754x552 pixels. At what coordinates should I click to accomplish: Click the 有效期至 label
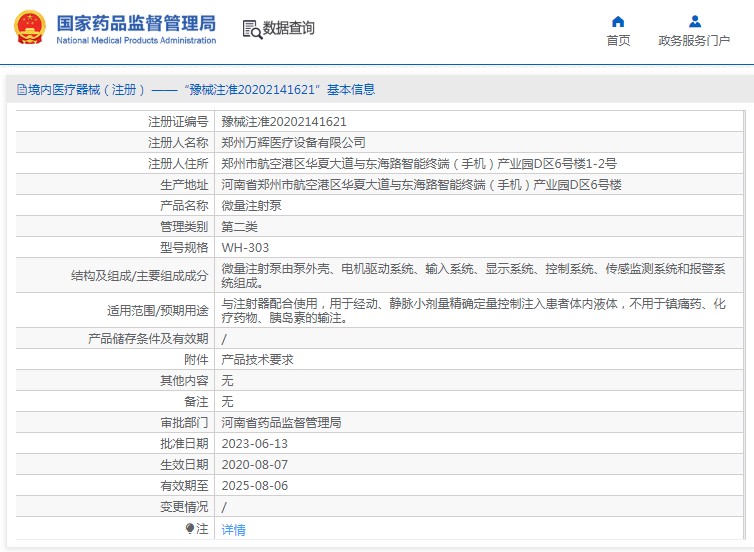(184, 486)
